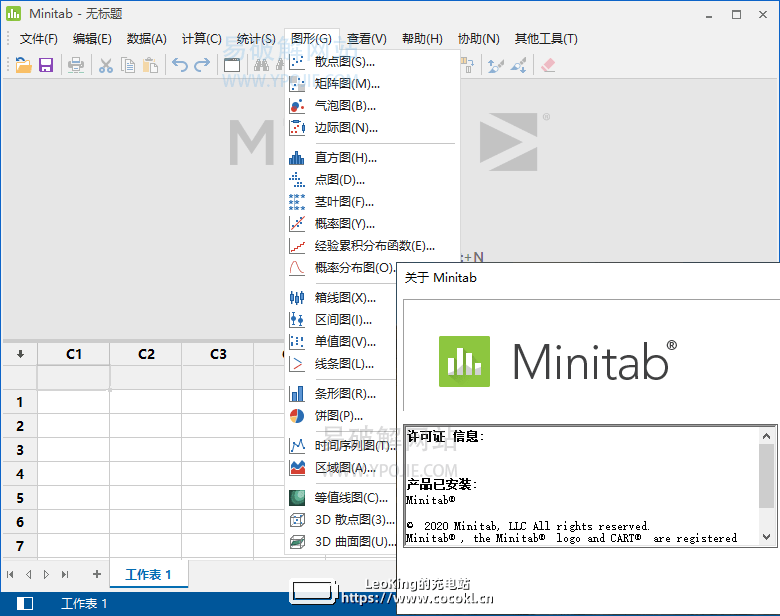Screen dimensions: 780x616
Task: Click the window dialog toolbar icon
Action: coord(232,65)
